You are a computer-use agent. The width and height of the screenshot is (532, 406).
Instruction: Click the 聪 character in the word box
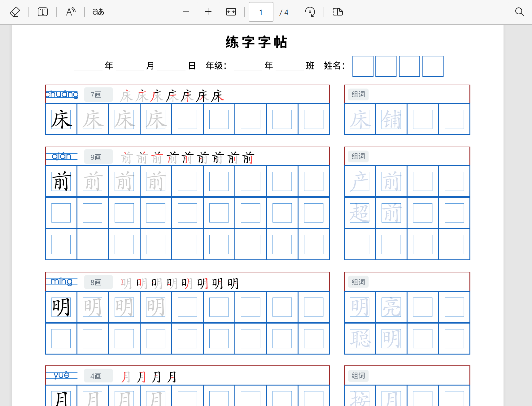360,339
